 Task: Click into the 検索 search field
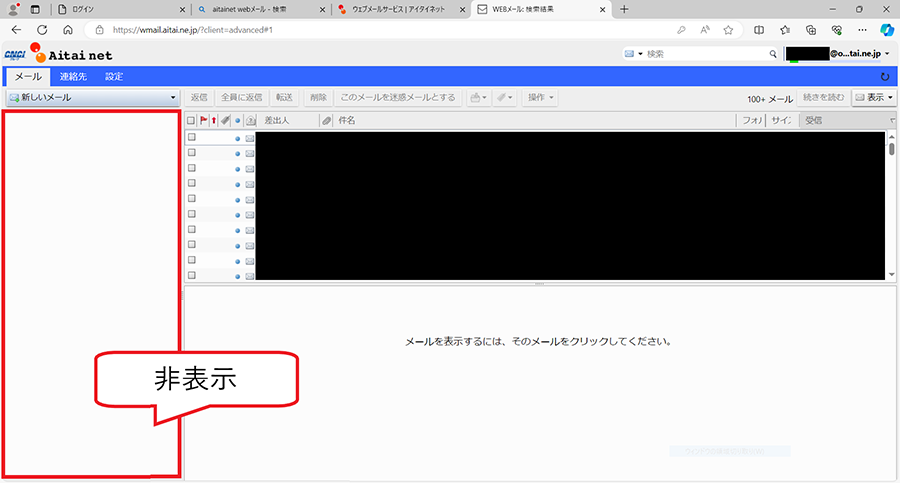[x=705, y=54]
